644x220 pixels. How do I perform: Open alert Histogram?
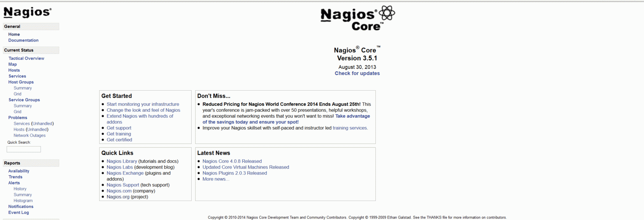coord(23,201)
